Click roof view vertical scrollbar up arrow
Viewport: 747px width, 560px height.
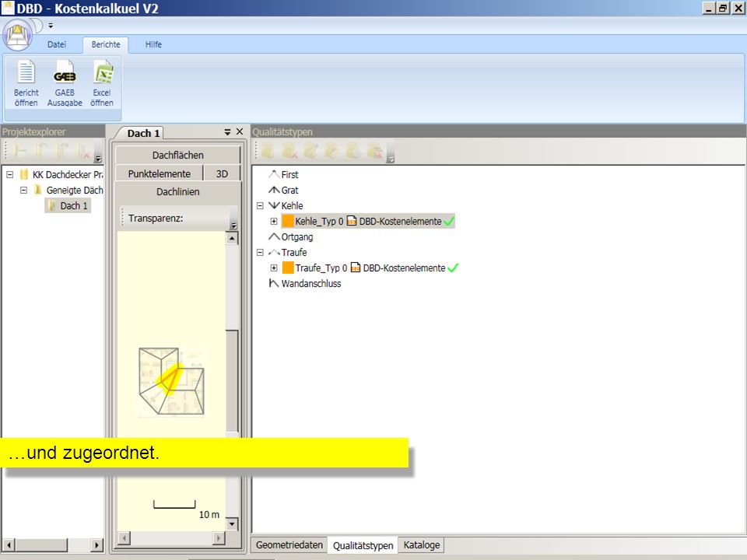(x=232, y=238)
